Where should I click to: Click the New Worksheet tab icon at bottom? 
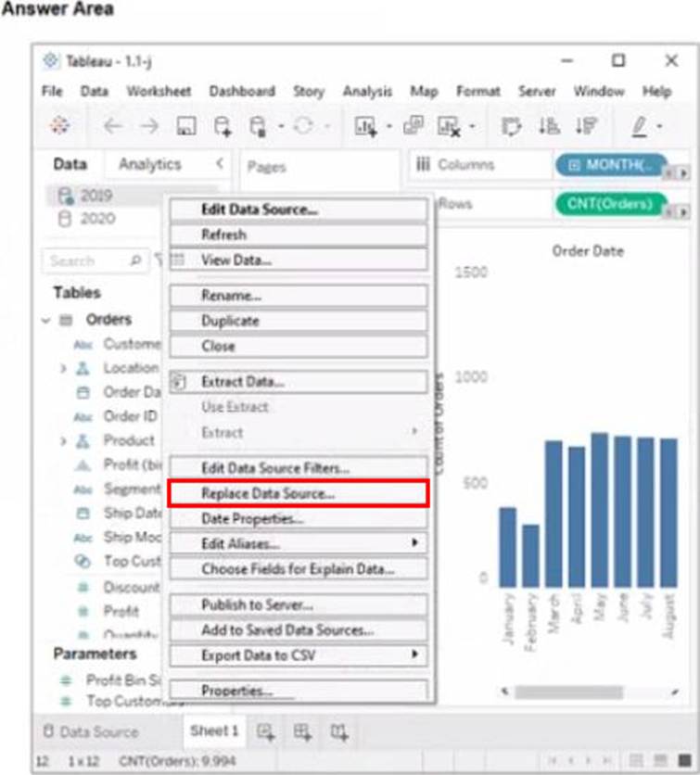point(265,732)
